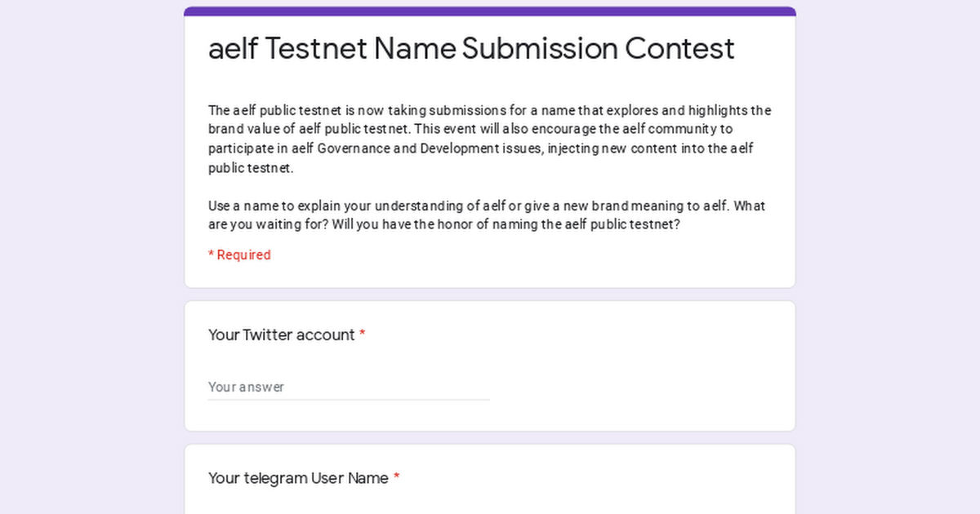Click the "aelf Testnet Name Submission Contest" title
This screenshot has width=980, height=514.
click(x=471, y=49)
